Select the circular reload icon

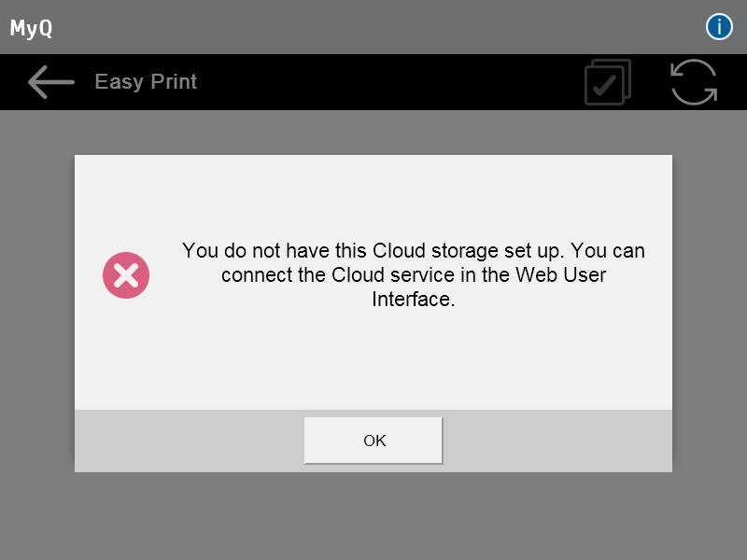point(694,82)
